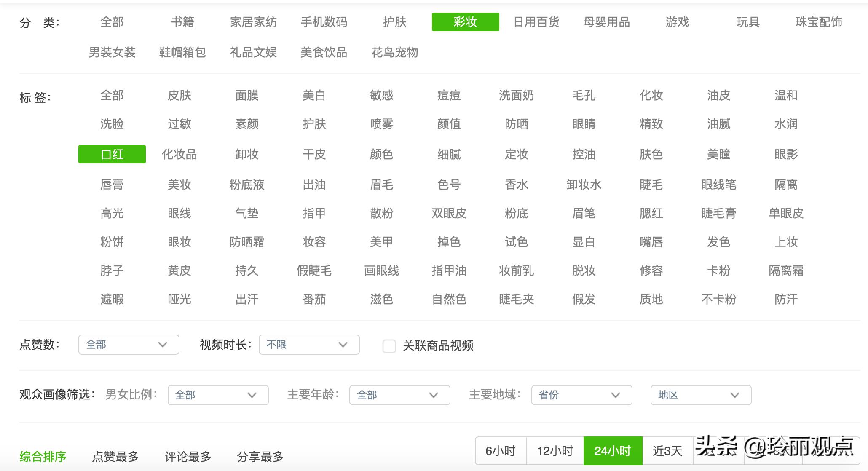868x471 pixels.
Task: Pick the 面膜 tag
Action: (247, 95)
